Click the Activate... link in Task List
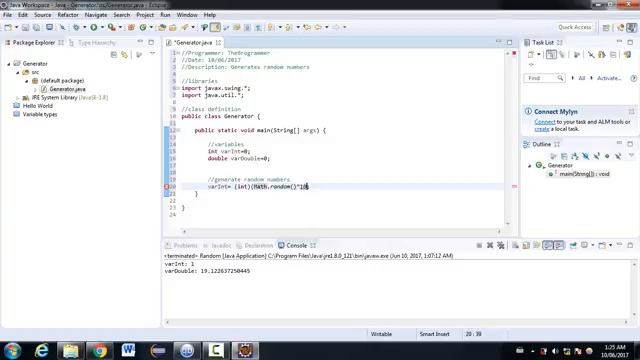The height and width of the screenshot is (360, 640). coord(609,78)
